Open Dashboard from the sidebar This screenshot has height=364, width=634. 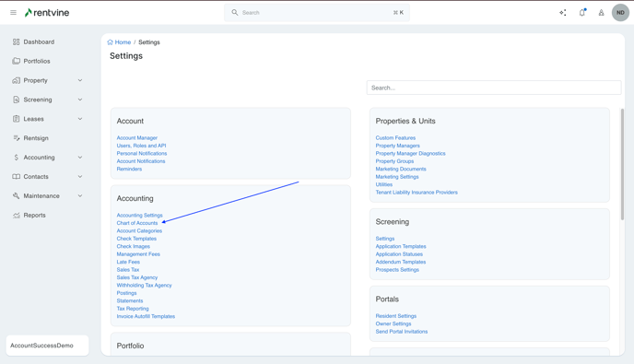[39, 41]
